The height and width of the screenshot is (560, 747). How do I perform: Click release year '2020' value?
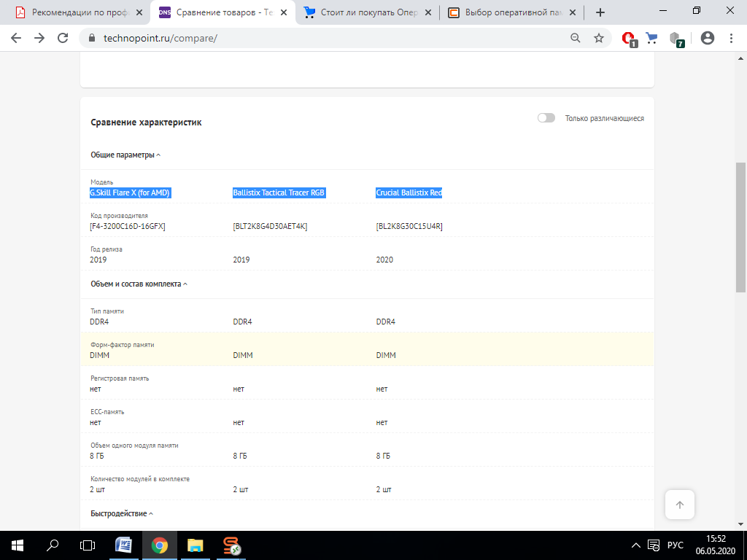384,260
